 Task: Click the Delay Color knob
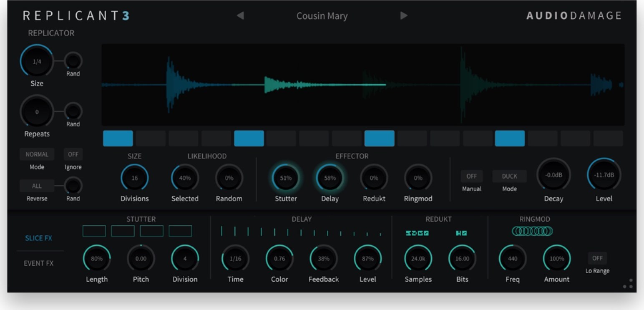(279, 259)
